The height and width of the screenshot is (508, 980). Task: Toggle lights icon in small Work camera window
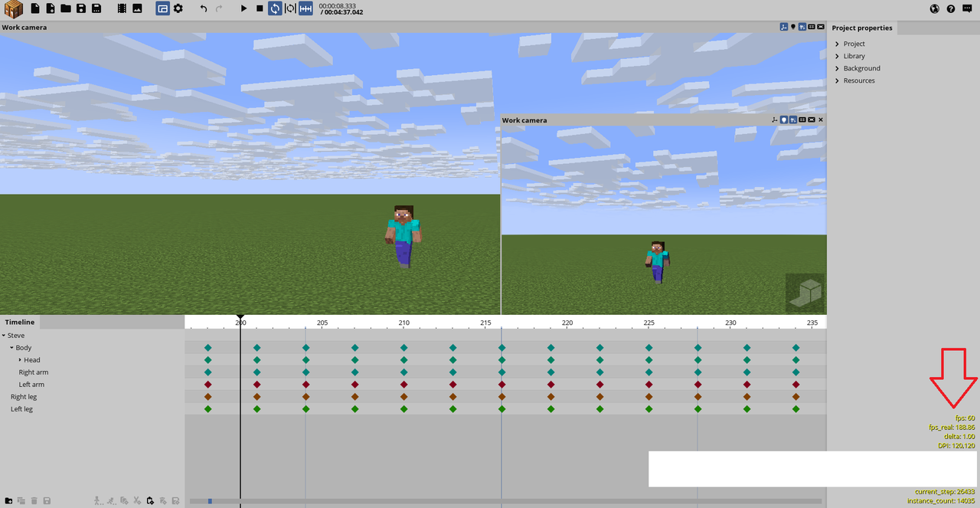tap(784, 120)
